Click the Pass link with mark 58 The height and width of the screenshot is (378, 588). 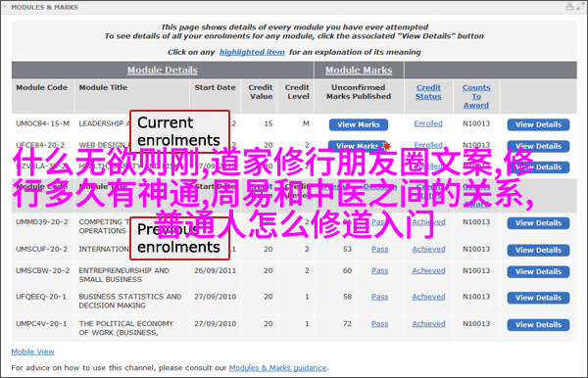[x=380, y=297]
